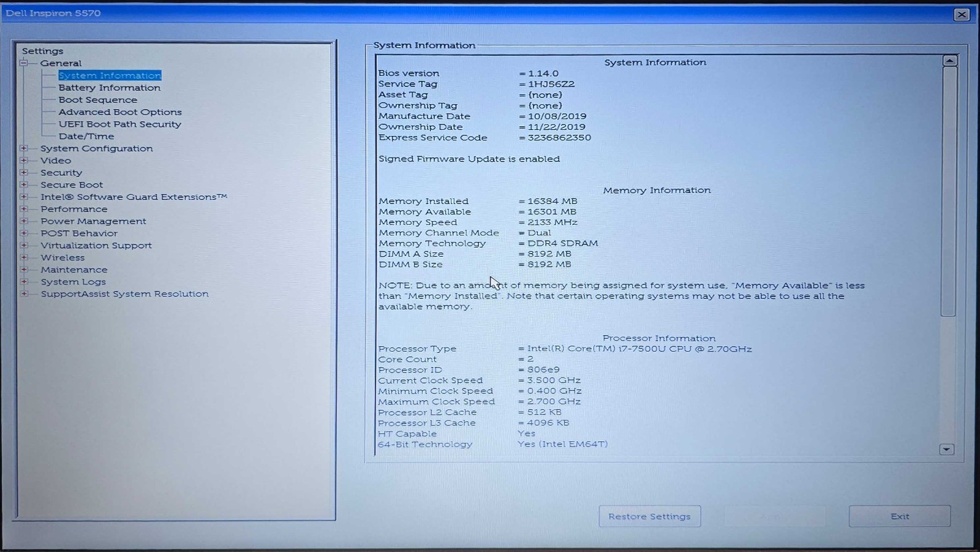Click the Memory Information heading
Screen dimensions: 980x552
coord(657,191)
